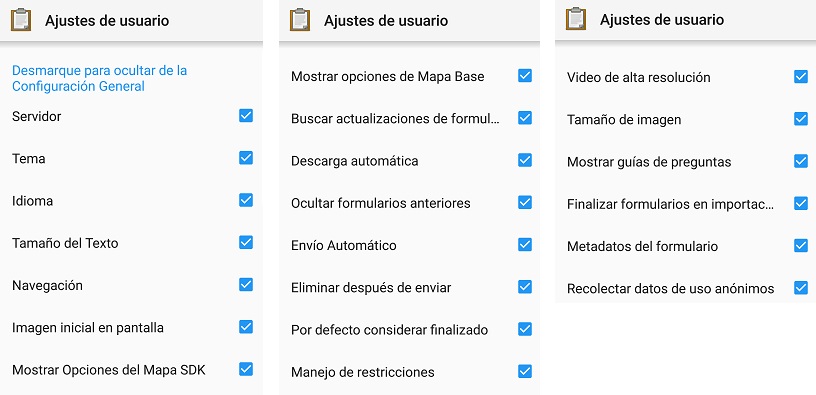
Task: Click the Envío Automático label
Action: (x=343, y=245)
